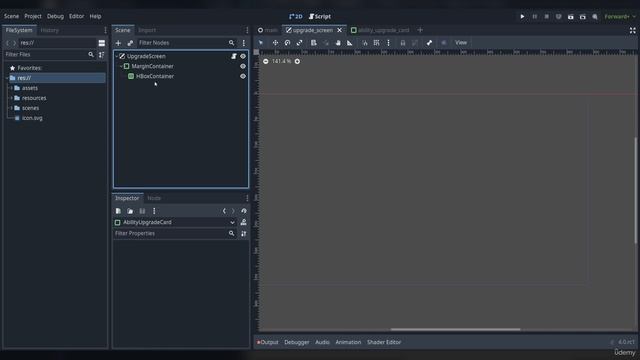Activate the Pan Mode tool
The height and width of the screenshot is (360, 640).
click(x=338, y=43)
